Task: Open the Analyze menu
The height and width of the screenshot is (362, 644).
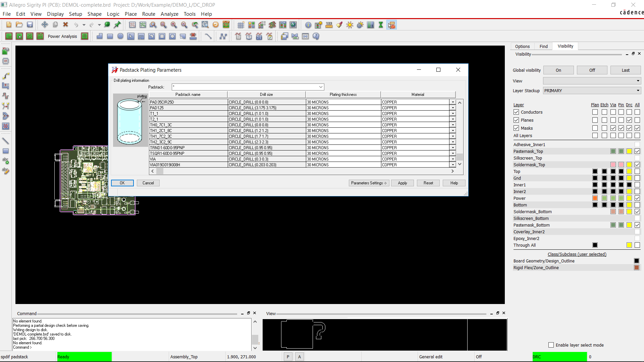Action: pyautogui.click(x=169, y=14)
